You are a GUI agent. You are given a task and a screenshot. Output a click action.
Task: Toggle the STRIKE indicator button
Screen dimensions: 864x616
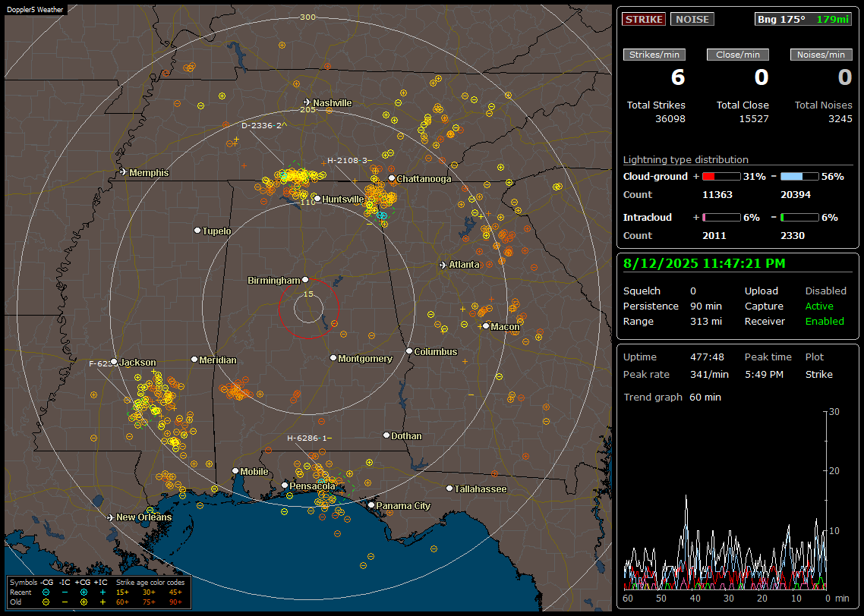(644, 19)
